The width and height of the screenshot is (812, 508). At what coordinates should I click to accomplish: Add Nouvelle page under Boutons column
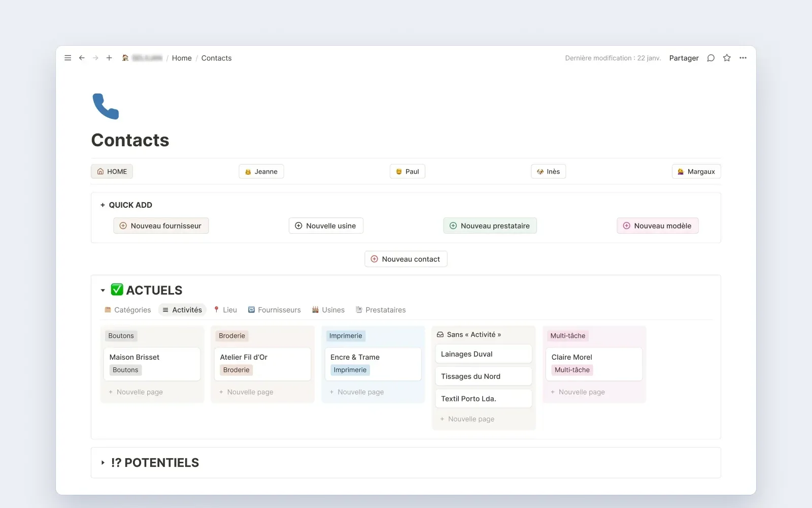pyautogui.click(x=136, y=392)
